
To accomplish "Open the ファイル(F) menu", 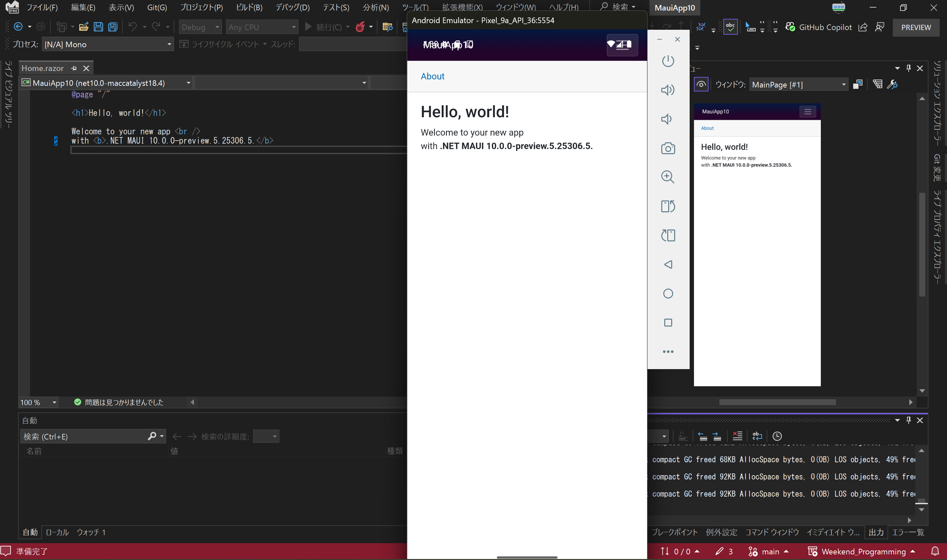I will click(42, 8).
